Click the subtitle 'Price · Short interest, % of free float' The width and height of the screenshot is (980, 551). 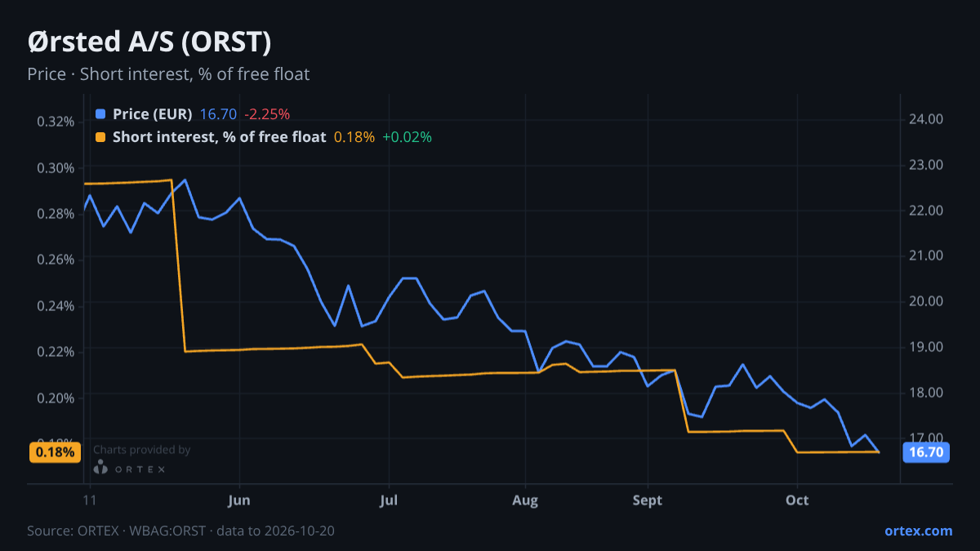click(x=168, y=74)
